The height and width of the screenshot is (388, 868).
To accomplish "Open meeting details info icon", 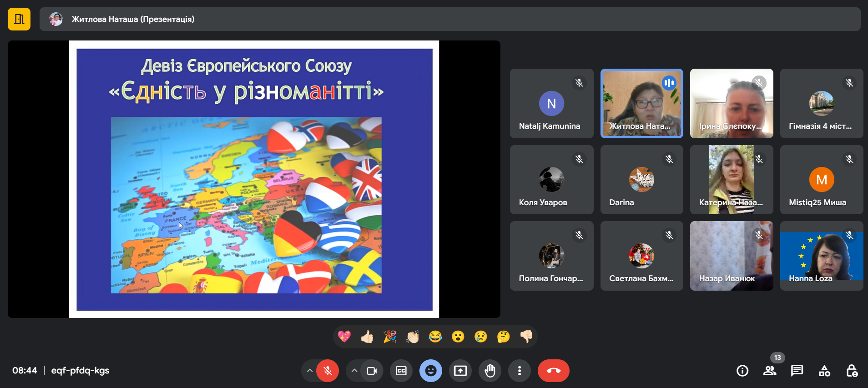I will coord(742,371).
